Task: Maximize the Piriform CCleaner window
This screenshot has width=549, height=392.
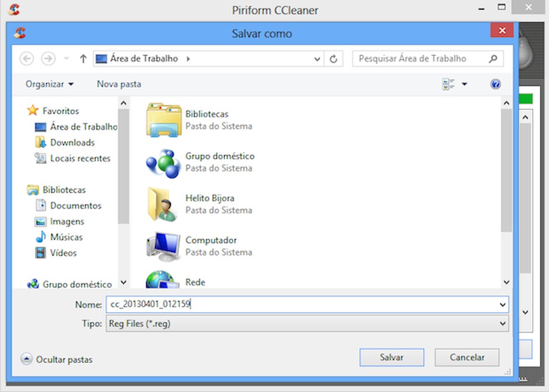Action: click(502, 8)
